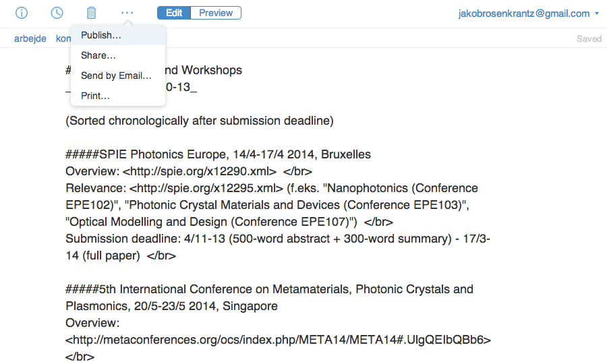This screenshot has height=364, width=607.
Task: Place cursor in SPIE Photonics Europe heading
Action: coord(218,154)
